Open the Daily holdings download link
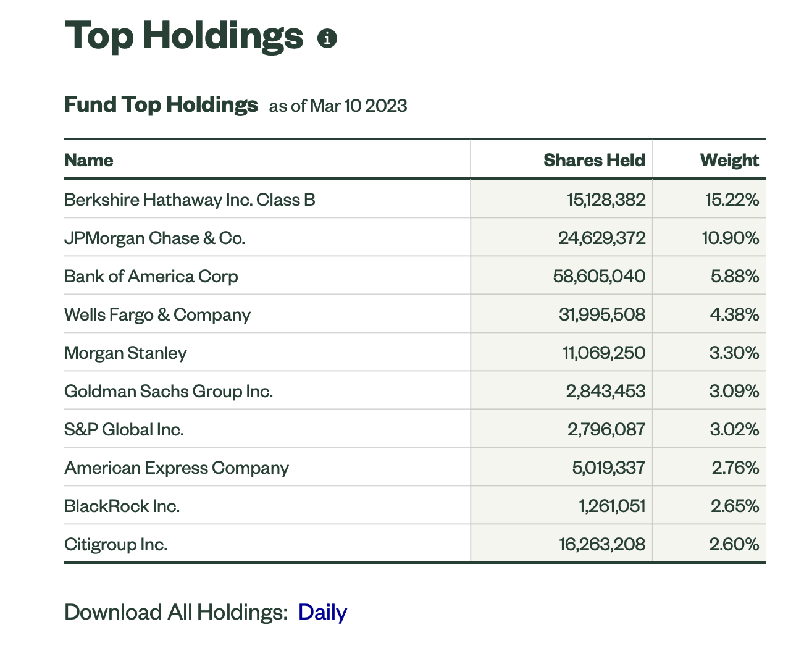Image resolution: width=804 pixels, height=672 pixels. click(x=322, y=612)
